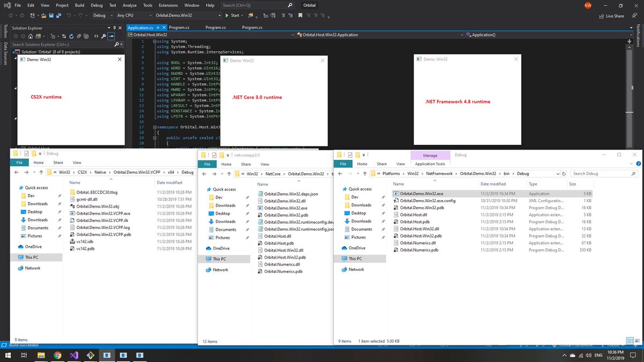
Task: Open the Analyze menu
Action: pyautogui.click(x=129, y=5)
